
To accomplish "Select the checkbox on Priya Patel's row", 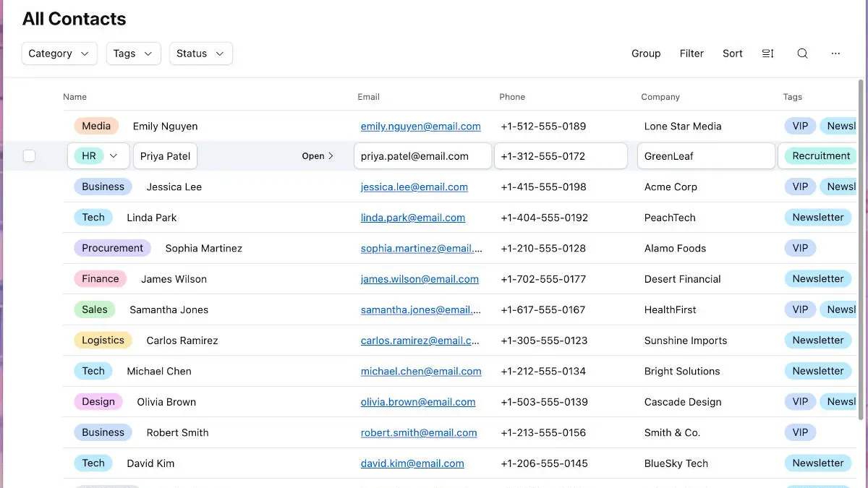I will tap(29, 155).
